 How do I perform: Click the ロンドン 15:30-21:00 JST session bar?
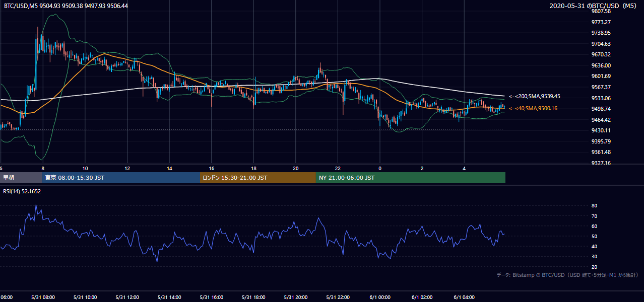click(258, 178)
